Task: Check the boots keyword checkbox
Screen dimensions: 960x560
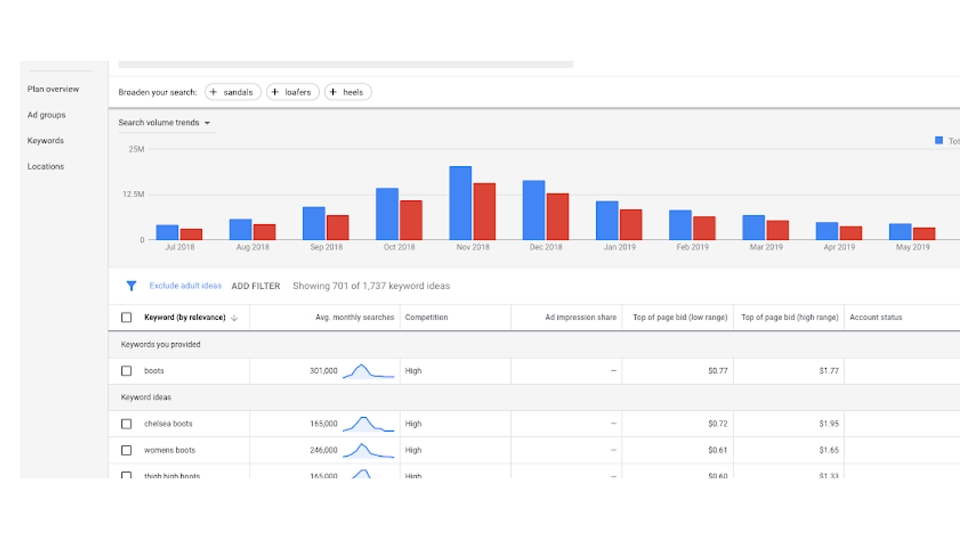Action: (x=126, y=371)
